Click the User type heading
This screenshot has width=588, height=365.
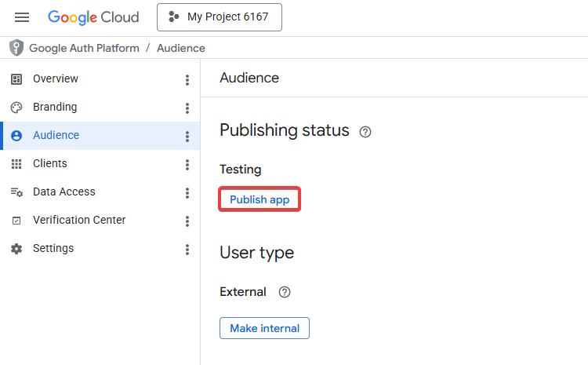pyautogui.click(x=257, y=253)
